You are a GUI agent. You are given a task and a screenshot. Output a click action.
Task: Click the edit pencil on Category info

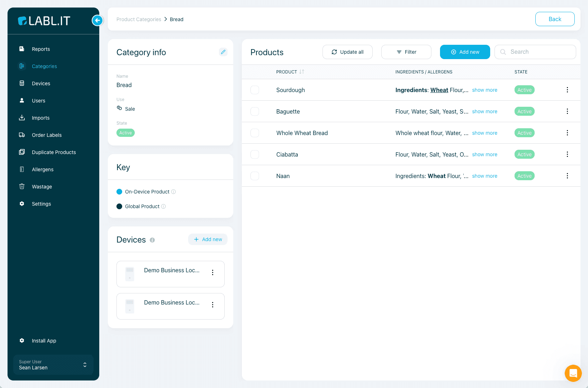click(223, 52)
